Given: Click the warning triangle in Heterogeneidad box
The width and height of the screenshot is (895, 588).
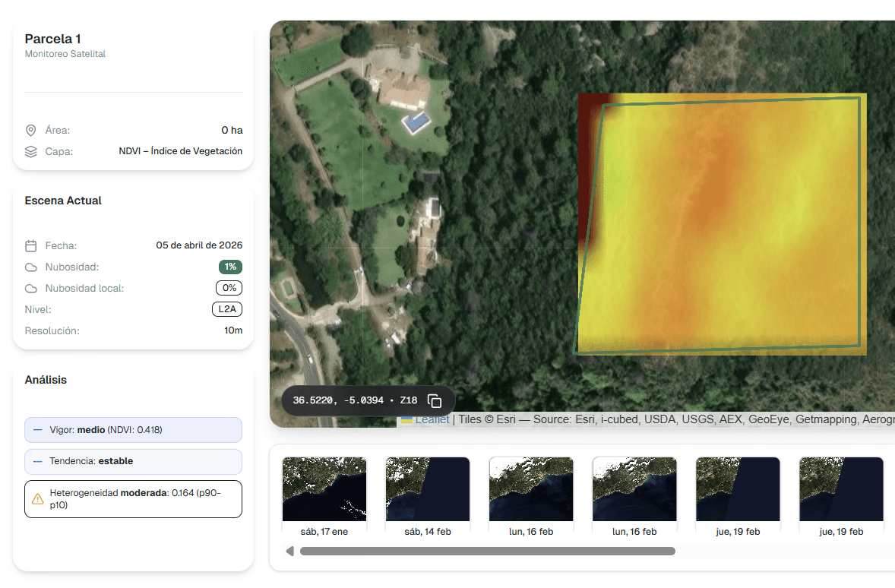Looking at the screenshot, I should (38, 499).
